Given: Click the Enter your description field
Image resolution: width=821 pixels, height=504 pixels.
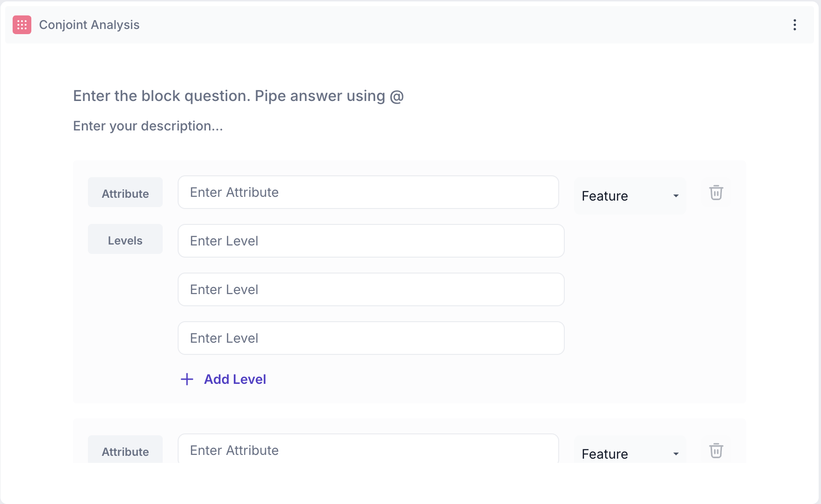Looking at the screenshot, I should pos(148,126).
